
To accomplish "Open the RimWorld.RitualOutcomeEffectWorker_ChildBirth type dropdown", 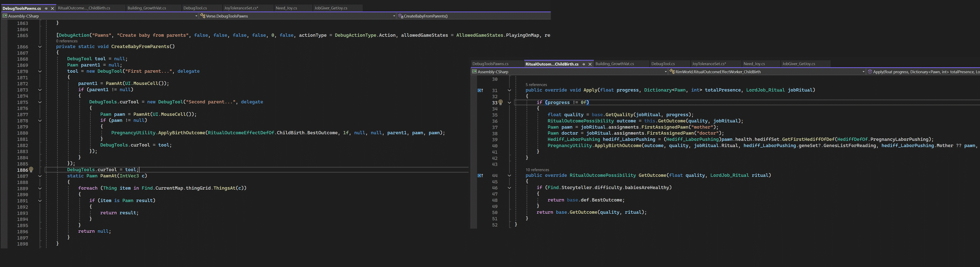I will (x=863, y=72).
